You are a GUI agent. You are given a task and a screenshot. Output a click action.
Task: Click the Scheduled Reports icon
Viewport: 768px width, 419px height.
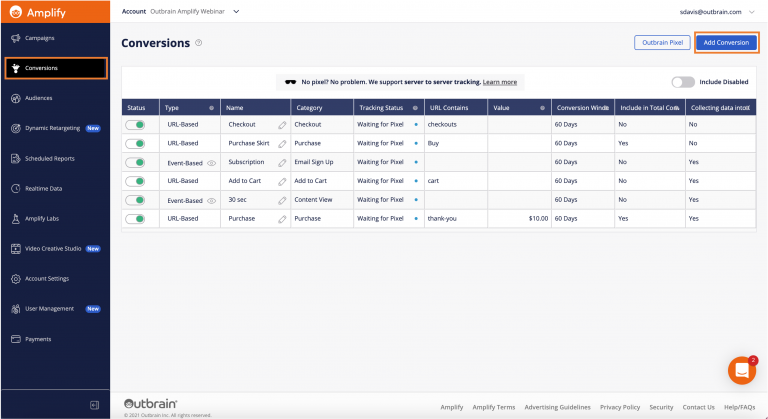click(16, 158)
